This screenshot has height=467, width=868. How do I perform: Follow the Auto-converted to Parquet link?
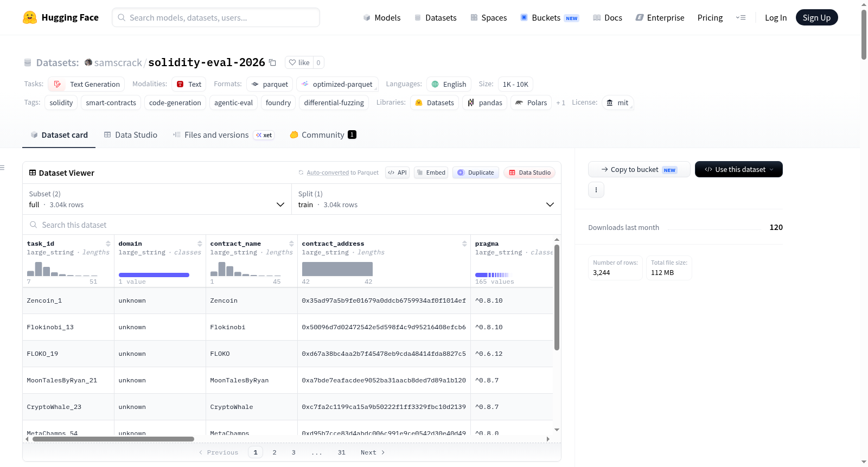click(x=328, y=172)
